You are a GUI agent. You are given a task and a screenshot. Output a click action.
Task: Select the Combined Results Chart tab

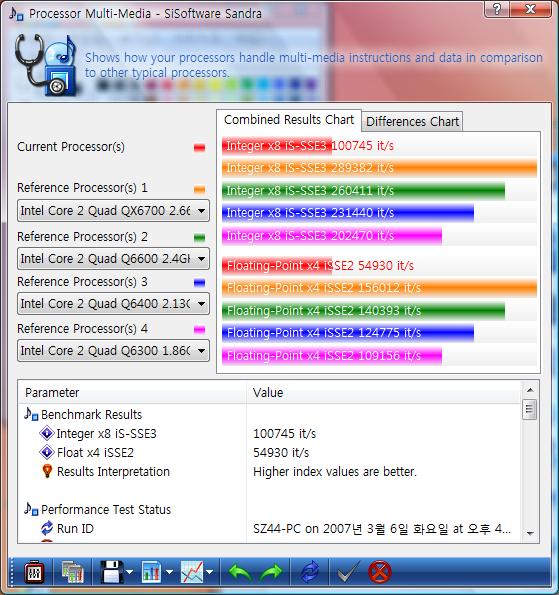point(289,120)
